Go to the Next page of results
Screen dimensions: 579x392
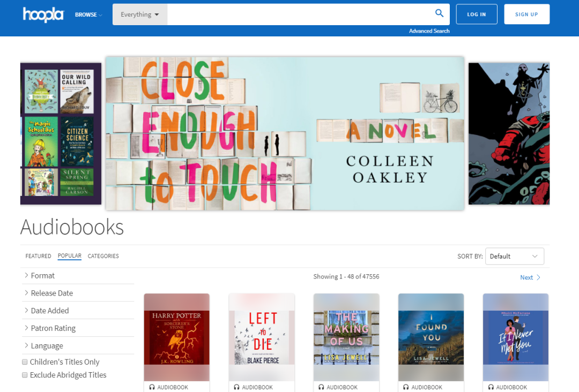tap(530, 277)
